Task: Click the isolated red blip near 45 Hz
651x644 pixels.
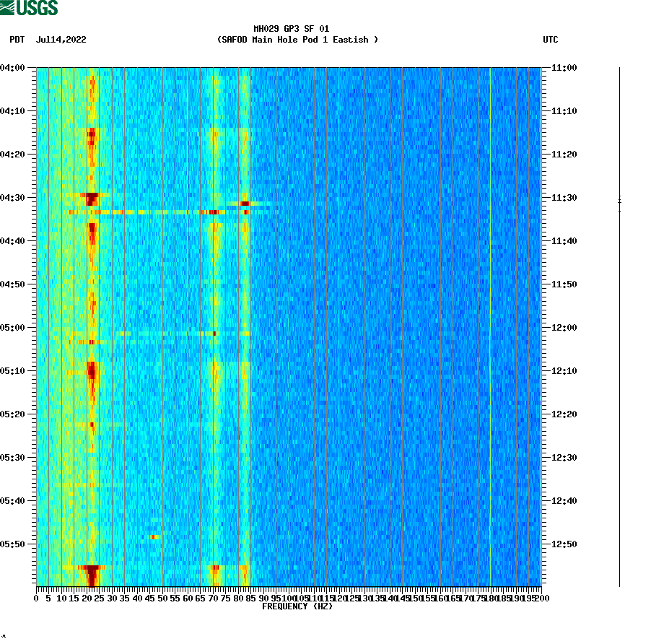Action: pos(154,538)
